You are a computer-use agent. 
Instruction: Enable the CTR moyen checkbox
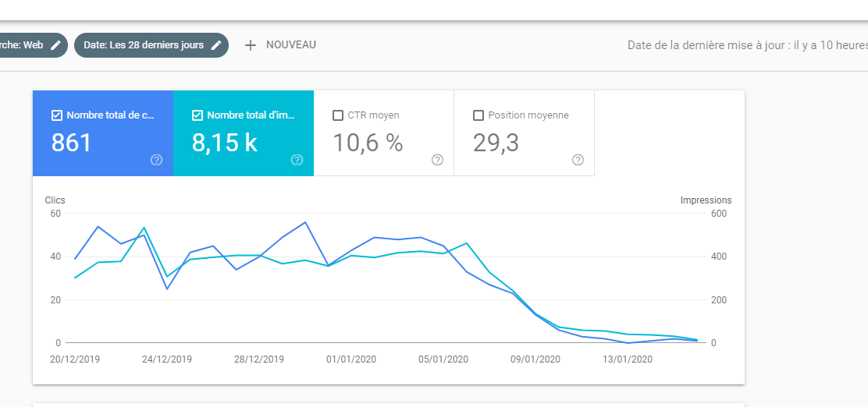pyautogui.click(x=338, y=115)
